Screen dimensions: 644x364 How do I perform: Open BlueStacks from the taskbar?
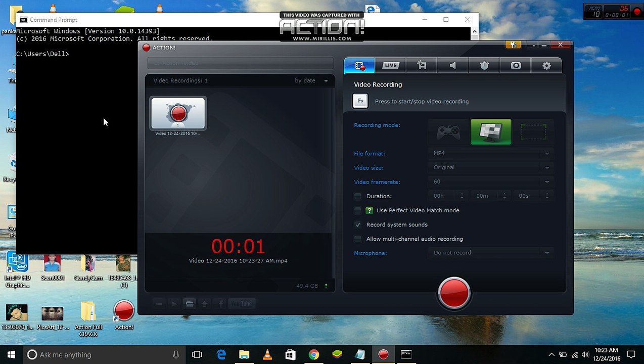(337, 355)
